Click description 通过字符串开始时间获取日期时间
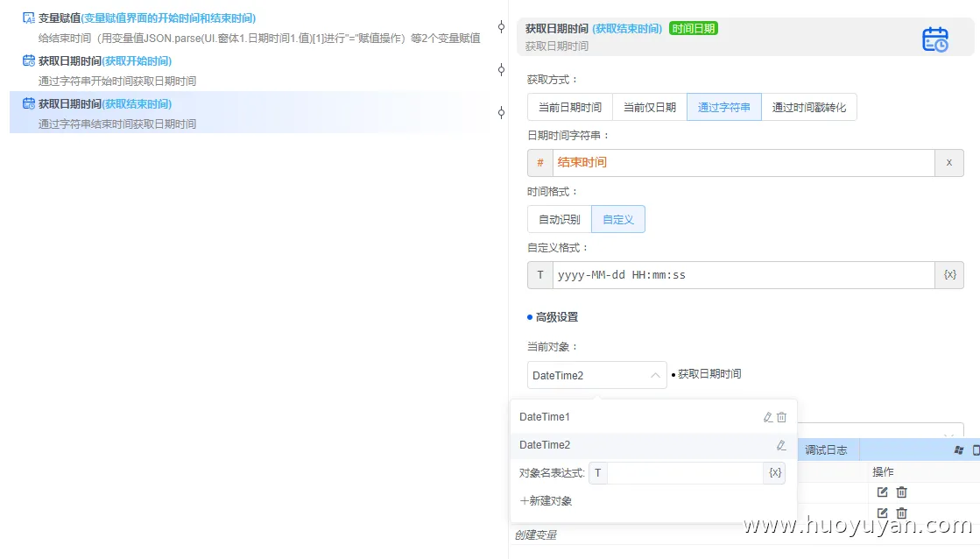This screenshot has width=980, height=559. coord(116,81)
